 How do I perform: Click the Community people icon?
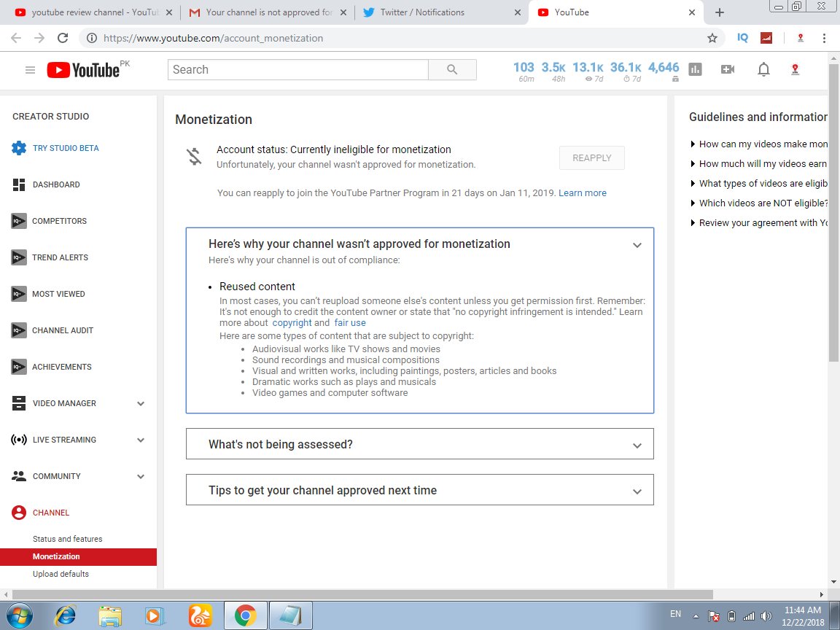[x=19, y=475]
